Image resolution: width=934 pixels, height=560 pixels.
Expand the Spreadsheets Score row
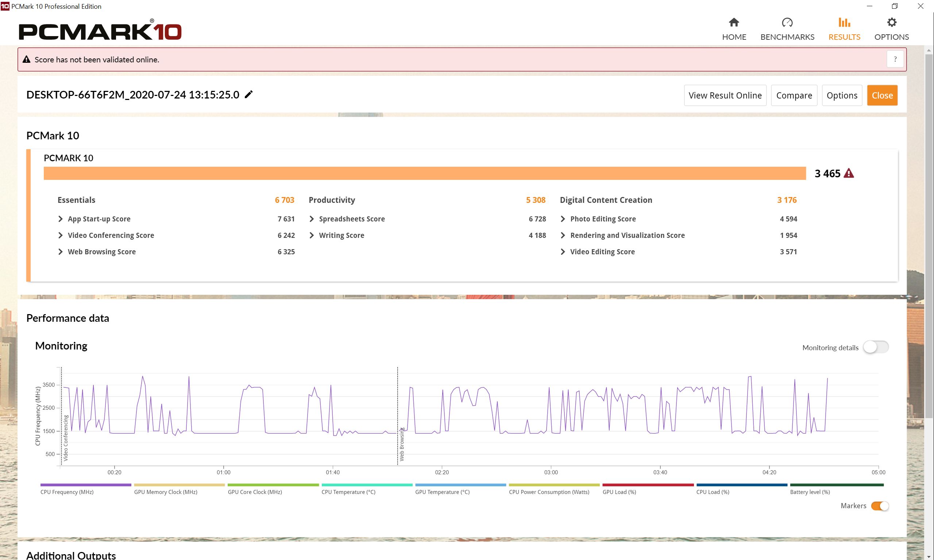(312, 219)
